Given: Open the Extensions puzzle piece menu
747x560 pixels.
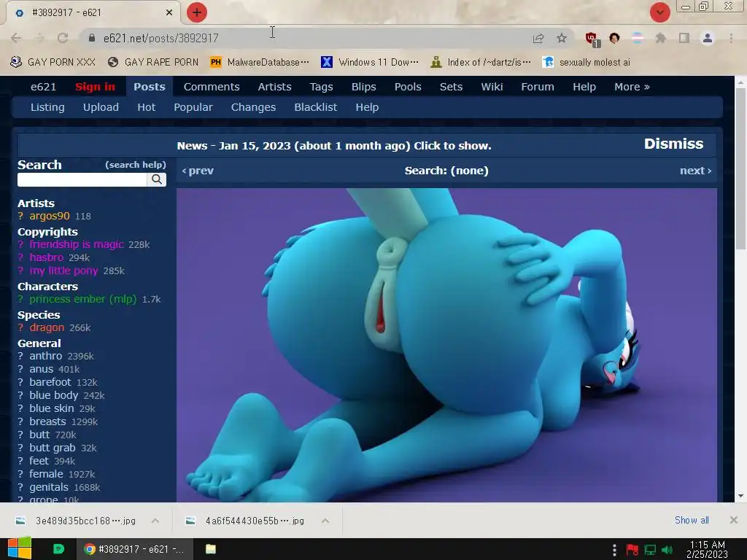Looking at the screenshot, I should point(660,38).
